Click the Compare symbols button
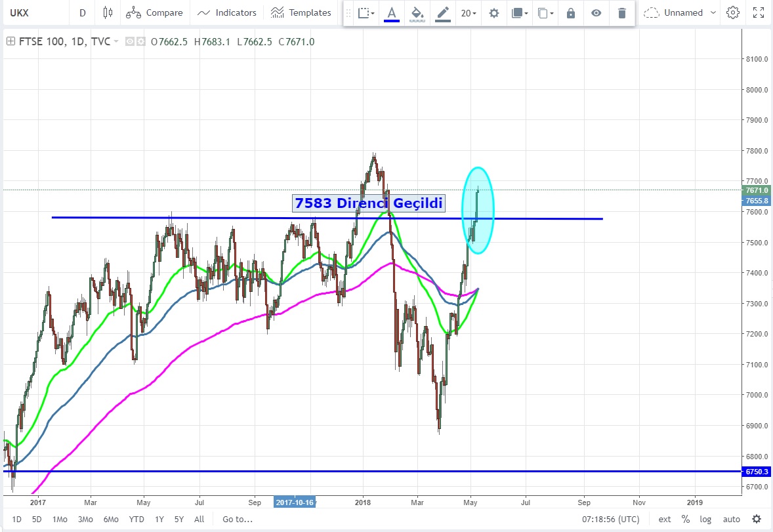773x532 pixels. [154, 12]
